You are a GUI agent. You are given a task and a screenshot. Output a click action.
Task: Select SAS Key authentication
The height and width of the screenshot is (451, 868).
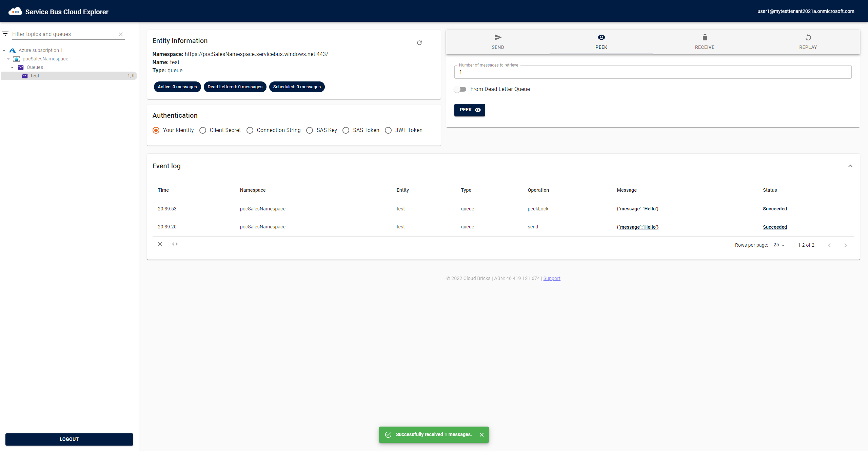coord(310,130)
